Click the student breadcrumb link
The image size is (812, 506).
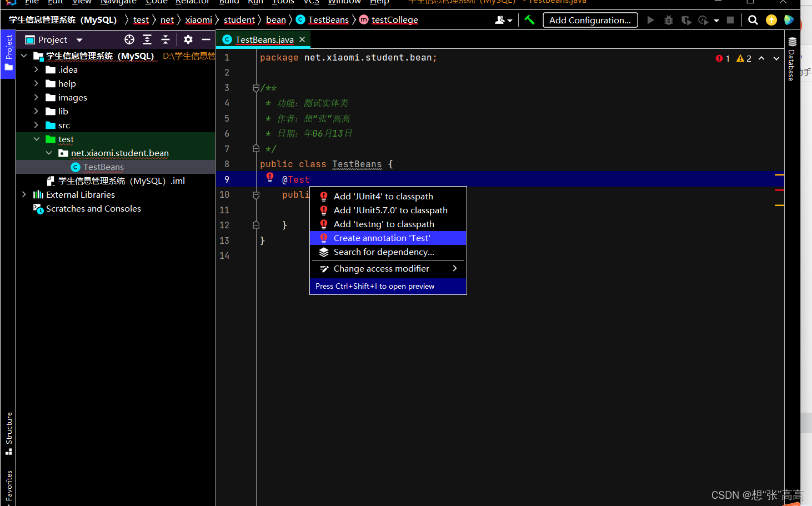point(239,20)
